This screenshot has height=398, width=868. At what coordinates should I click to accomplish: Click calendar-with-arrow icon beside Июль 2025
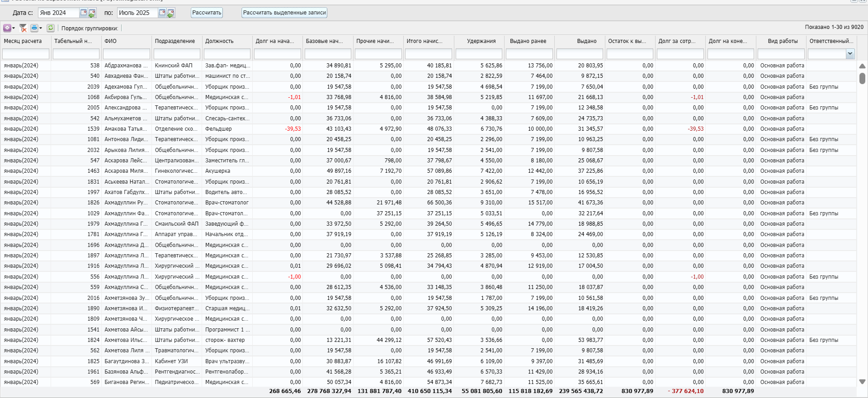coord(170,13)
